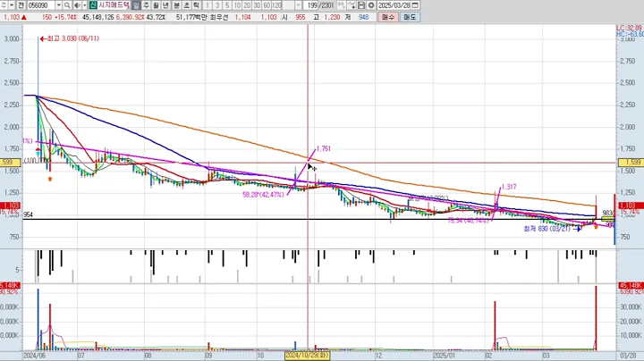Select the 일 daily chart period
The image size is (644, 361).
point(136,5)
